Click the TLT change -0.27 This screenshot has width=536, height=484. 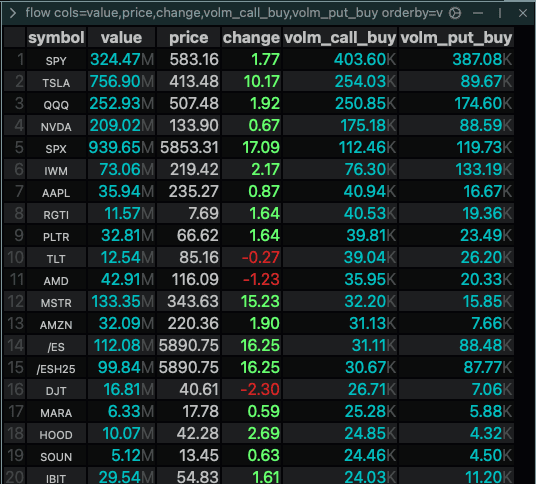tap(251, 258)
